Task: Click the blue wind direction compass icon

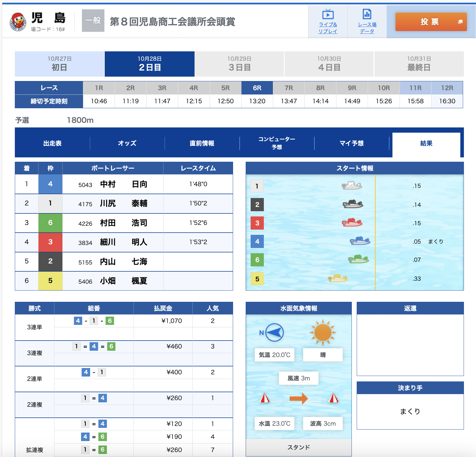Action: 274,333
